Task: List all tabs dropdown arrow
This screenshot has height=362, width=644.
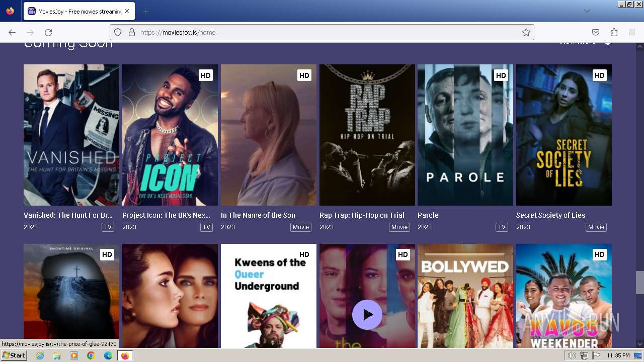Action: (x=587, y=11)
